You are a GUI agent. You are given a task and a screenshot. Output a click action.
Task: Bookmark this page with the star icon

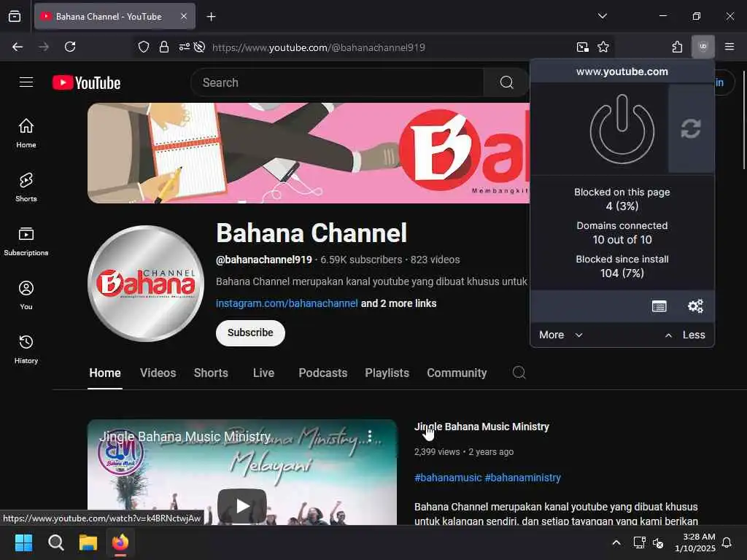(x=603, y=47)
